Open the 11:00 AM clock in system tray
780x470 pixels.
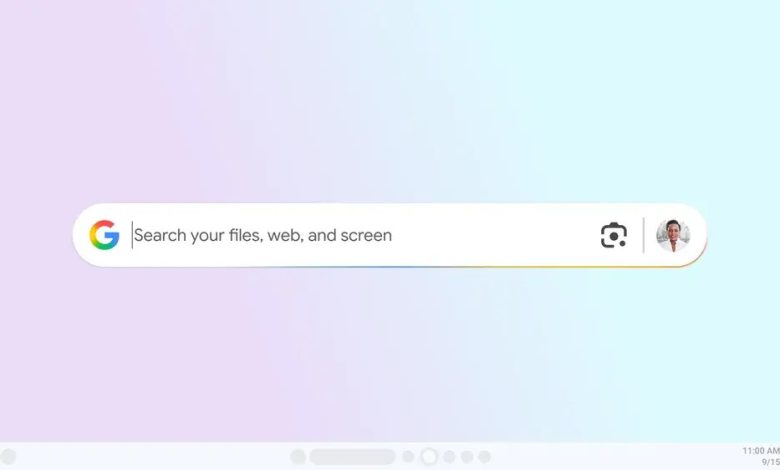(761, 451)
